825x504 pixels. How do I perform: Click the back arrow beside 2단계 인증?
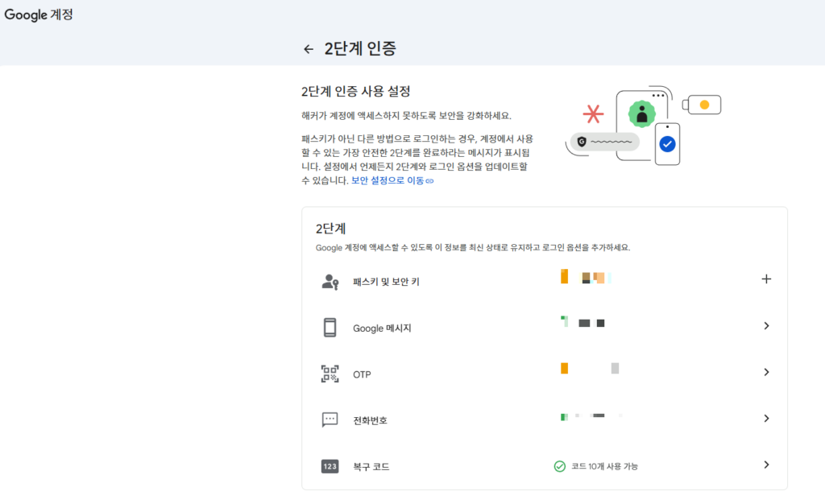(308, 48)
